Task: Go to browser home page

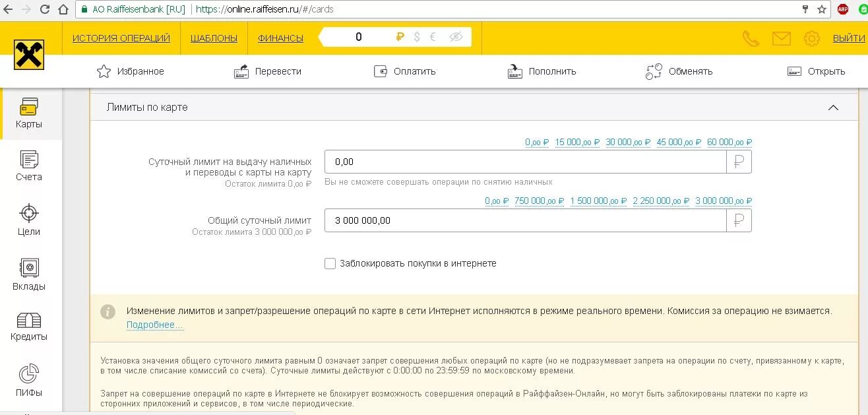Action: [x=63, y=9]
